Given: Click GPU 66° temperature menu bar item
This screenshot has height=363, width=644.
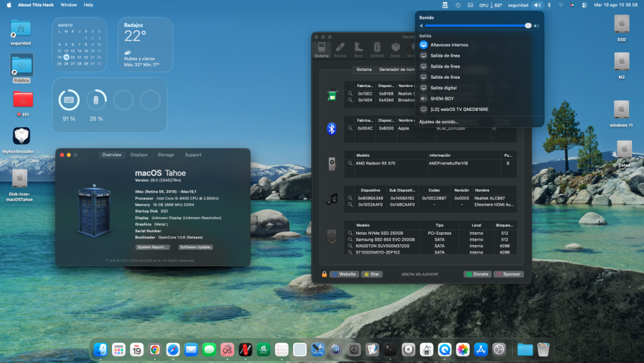Looking at the screenshot, I should tap(491, 5).
